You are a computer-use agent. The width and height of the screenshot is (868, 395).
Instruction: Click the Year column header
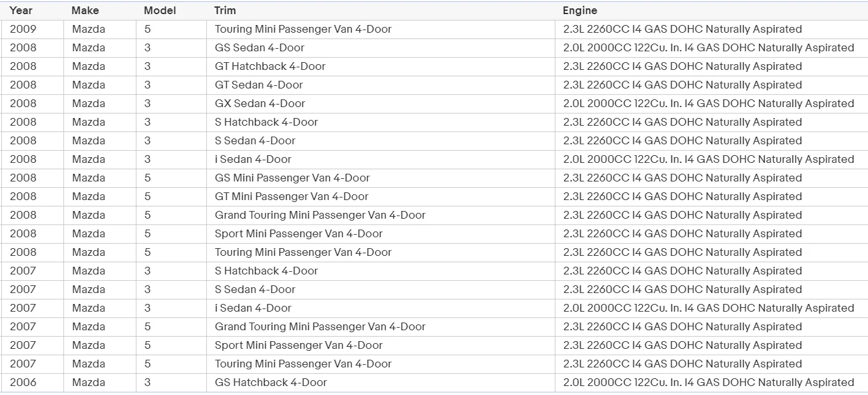[x=21, y=10]
